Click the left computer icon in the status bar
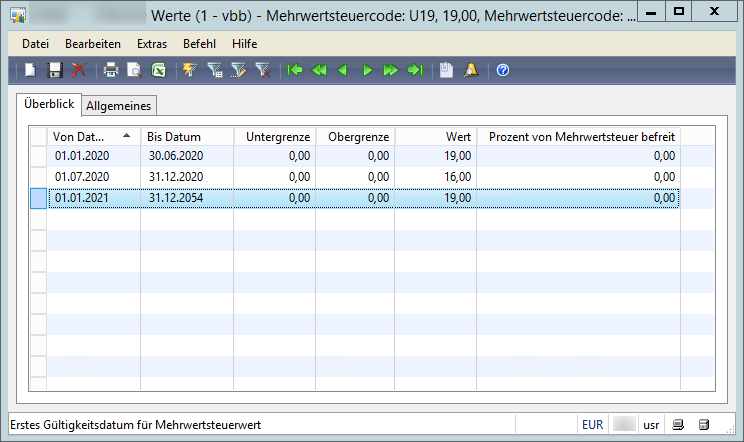Image resolution: width=744 pixels, height=442 pixels. tap(678, 424)
